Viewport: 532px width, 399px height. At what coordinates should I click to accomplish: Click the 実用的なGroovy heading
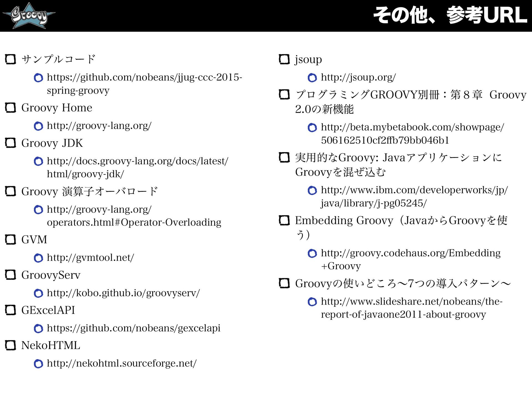(x=398, y=165)
